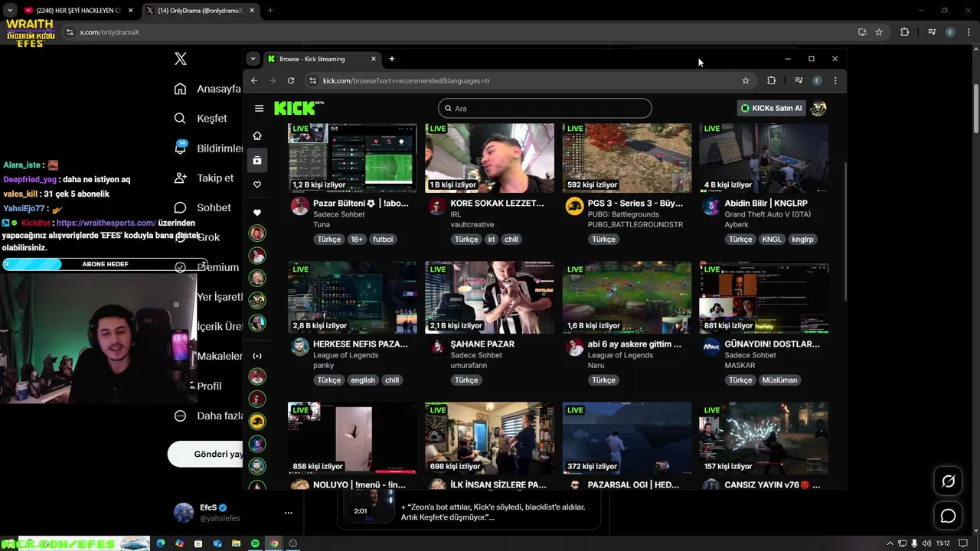980x551 pixels.
Task: Open Bildirimler bell icon in X window
Action: [x=181, y=148]
